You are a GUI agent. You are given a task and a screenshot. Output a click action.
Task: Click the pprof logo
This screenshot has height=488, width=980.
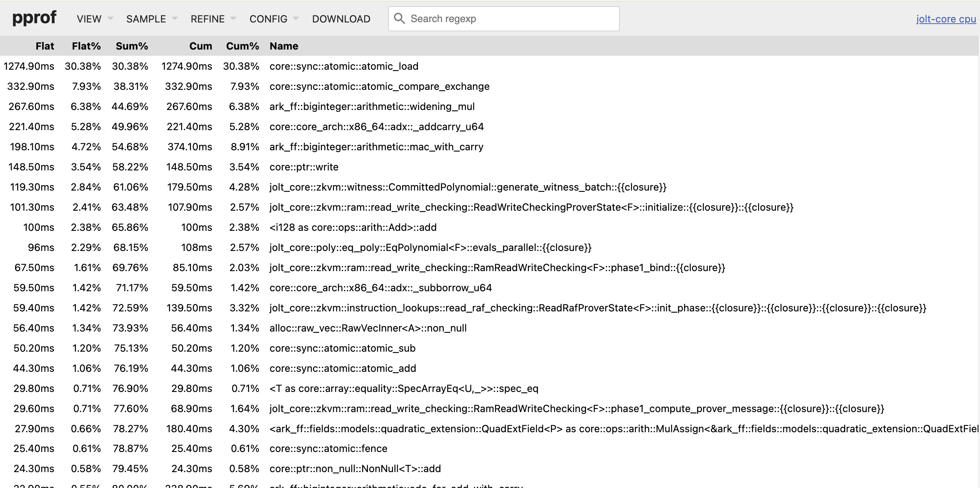click(x=34, y=18)
